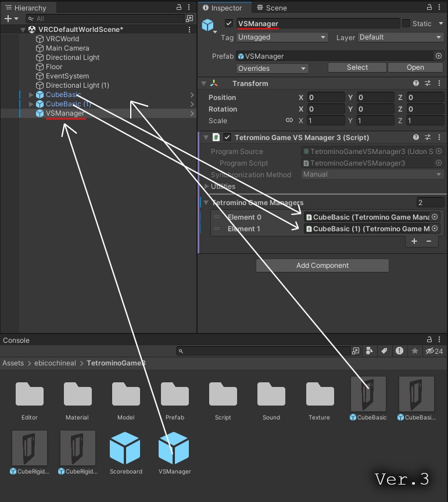Click search by type icon in Project
The image size is (448, 502).
click(370, 351)
